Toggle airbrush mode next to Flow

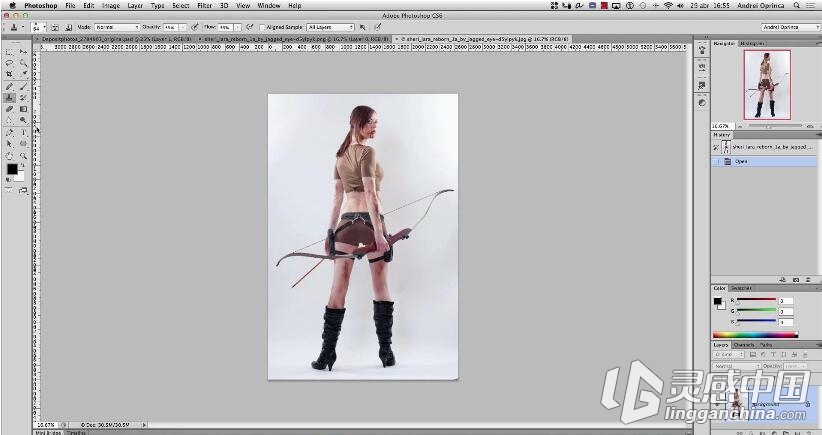point(250,27)
